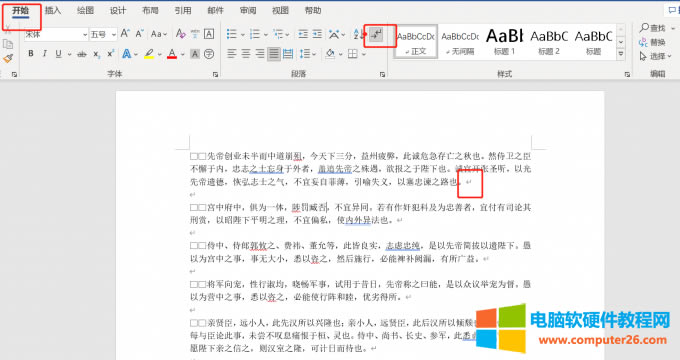Click the Copy icon
The width and height of the screenshot is (680, 360).
[7, 44]
